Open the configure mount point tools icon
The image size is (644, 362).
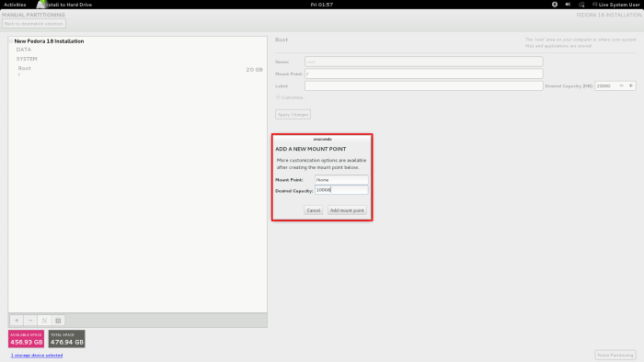pyautogui.click(x=44, y=320)
